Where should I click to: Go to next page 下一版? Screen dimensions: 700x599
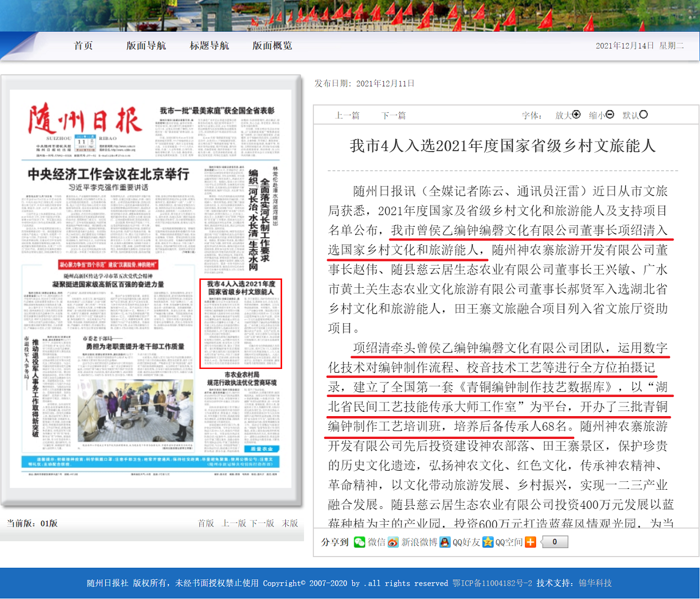click(262, 523)
